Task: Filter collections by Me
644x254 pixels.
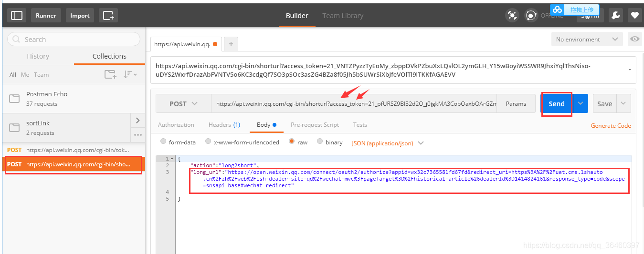Action: pyautogui.click(x=25, y=74)
